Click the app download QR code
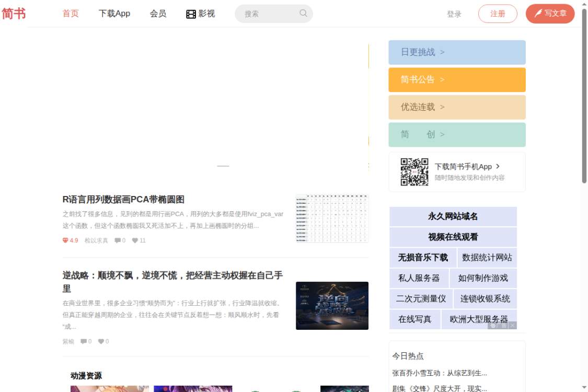 click(x=414, y=172)
